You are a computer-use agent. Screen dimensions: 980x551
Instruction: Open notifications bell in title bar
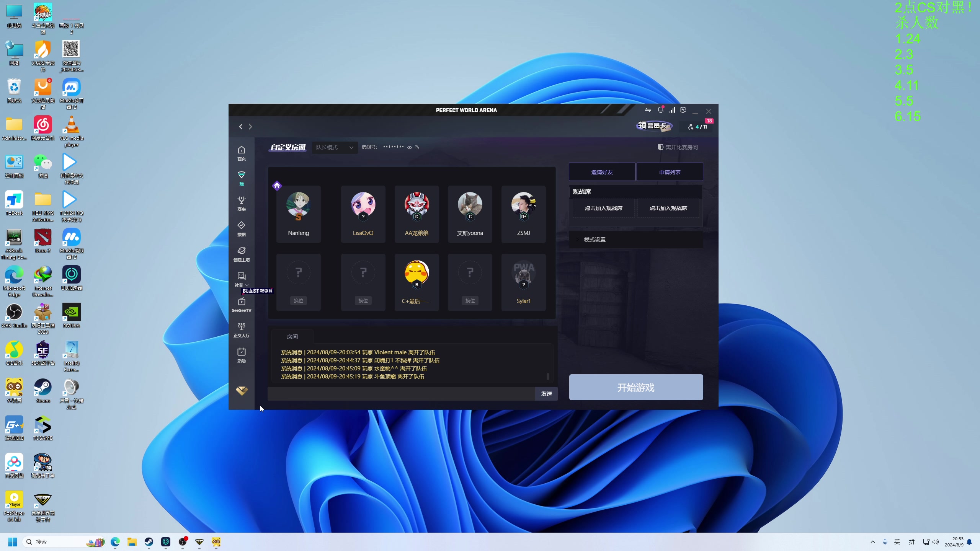click(661, 110)
